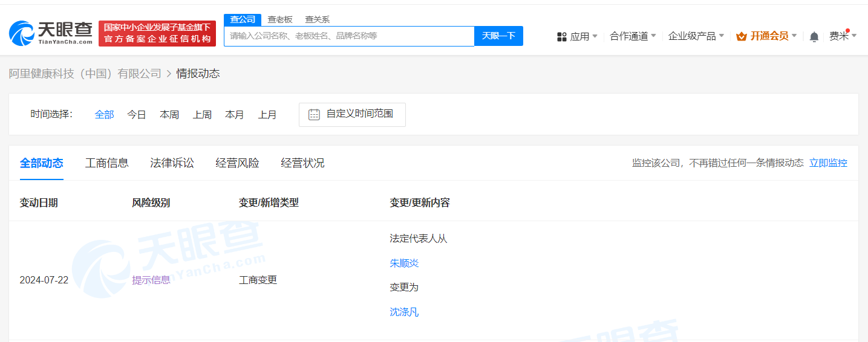Filter by 本月
This screenshot has height=342, width=868.
coord(235,114)
